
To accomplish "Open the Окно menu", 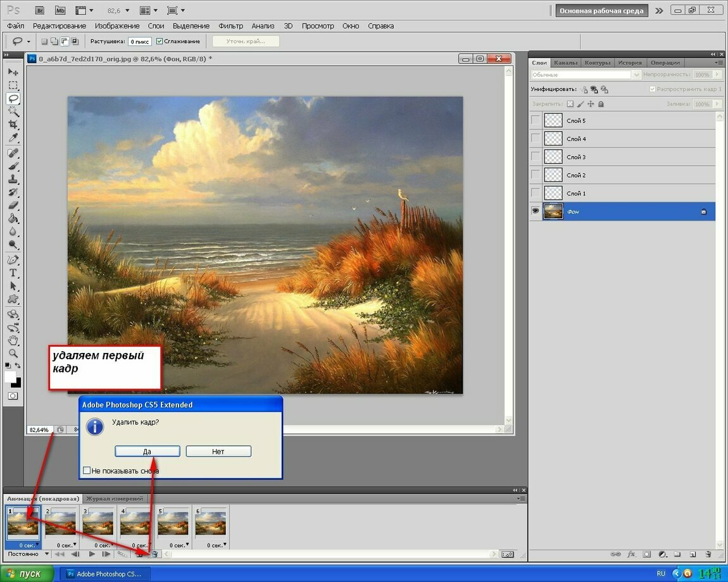I will pos(351,26).
